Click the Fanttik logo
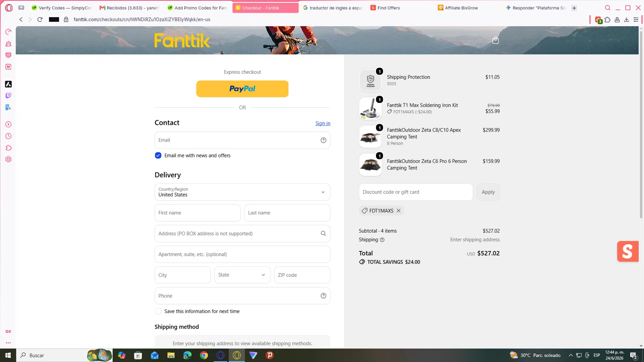Screen dimensions: 644x362 click(182, 40)
